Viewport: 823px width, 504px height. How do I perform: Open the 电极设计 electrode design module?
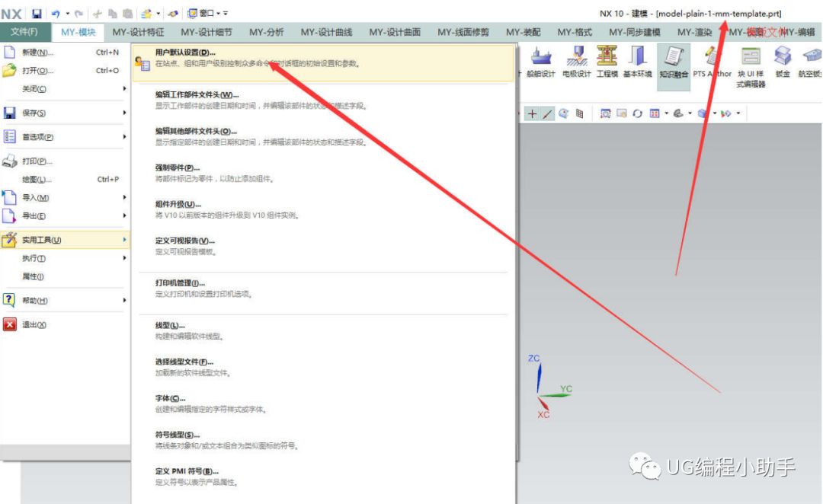click(x=576, y=62)
